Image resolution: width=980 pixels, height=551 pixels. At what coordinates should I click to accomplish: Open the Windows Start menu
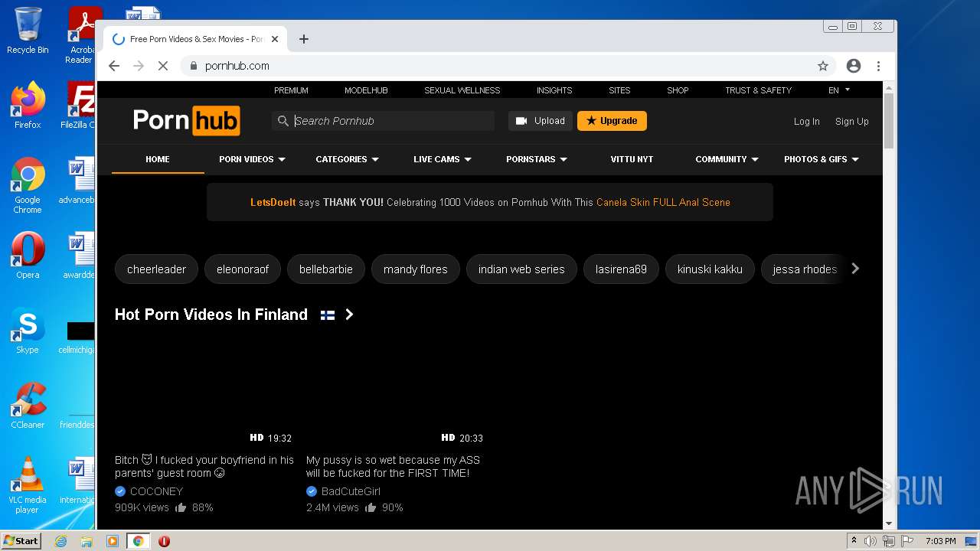pyautogui.click(x=21, y=541)
